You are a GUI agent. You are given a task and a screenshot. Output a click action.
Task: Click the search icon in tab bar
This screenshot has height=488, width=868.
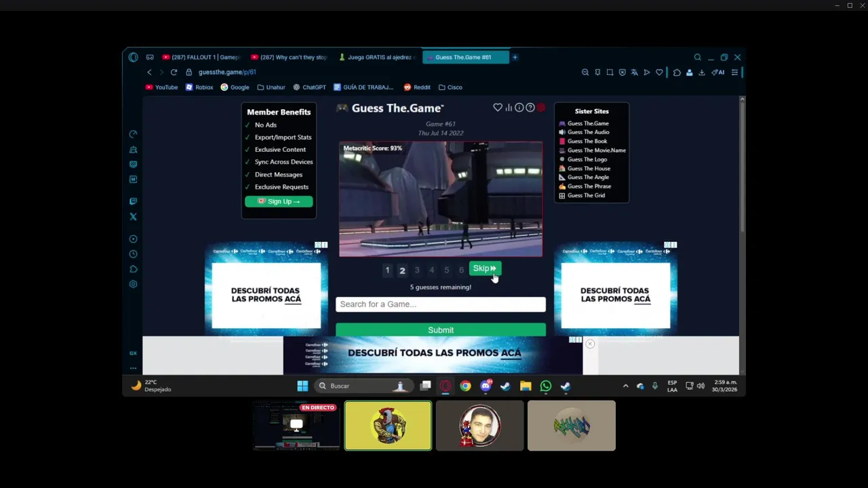coord(697,57)
